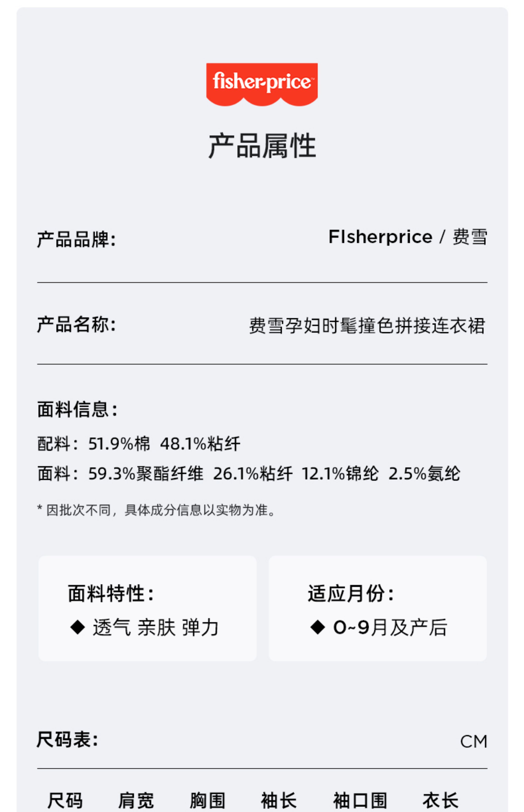Screen dimensions: 524x812
Task: Open the 面料特性 card
Action: (147, 608)
